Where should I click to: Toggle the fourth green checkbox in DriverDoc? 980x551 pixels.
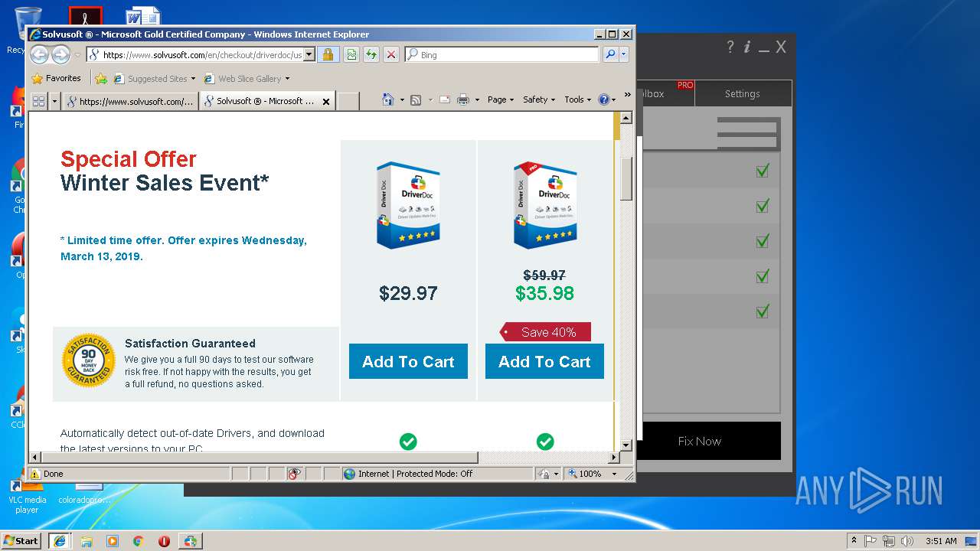click(x=762, y=276)
